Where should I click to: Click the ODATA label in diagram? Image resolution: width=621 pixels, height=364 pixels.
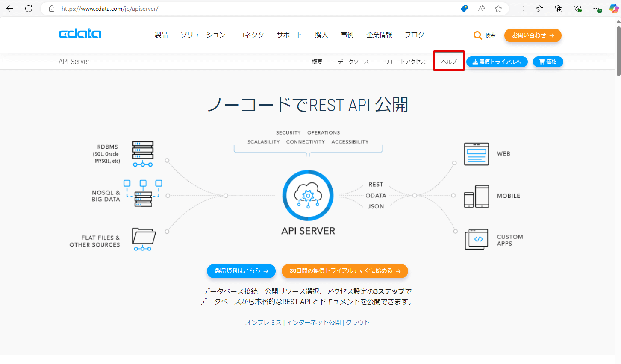(x=376, y=196)
